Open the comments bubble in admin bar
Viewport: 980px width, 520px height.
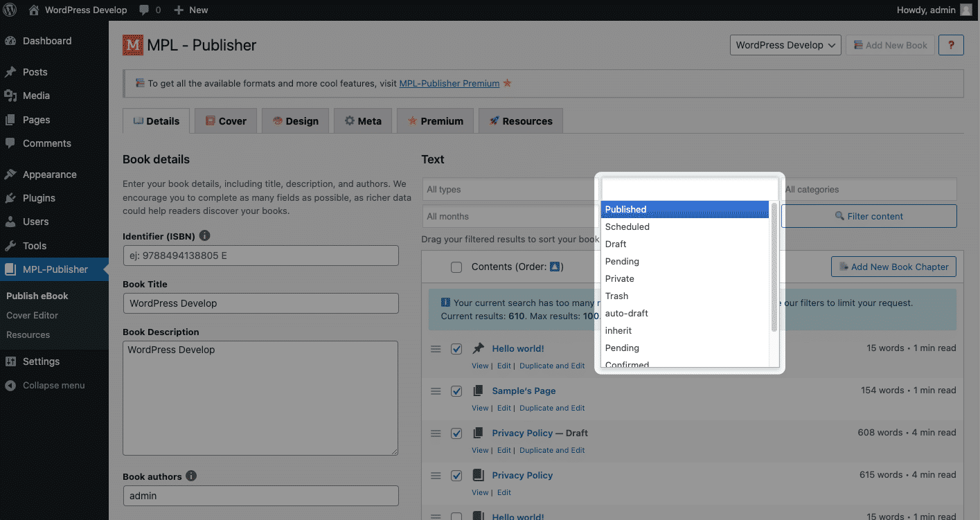[150, 10]
